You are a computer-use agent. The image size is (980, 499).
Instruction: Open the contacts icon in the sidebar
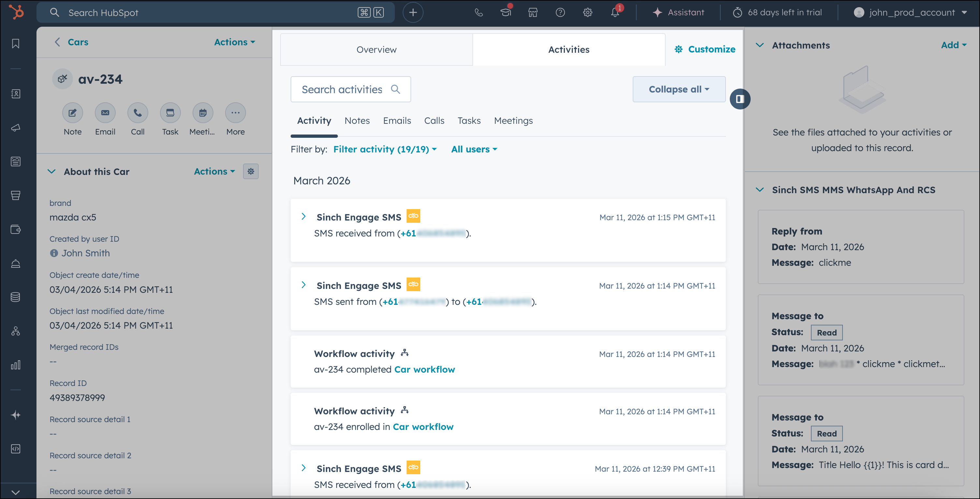click(x=16, y=93)
